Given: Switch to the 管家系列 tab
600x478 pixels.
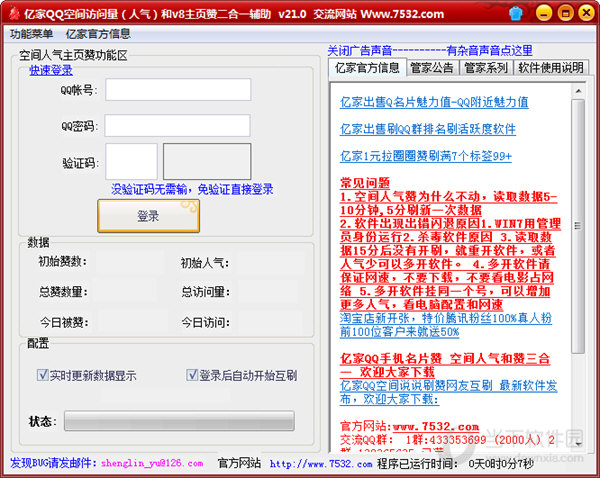Looking at the screenshot, I should (x=485, y=68).
